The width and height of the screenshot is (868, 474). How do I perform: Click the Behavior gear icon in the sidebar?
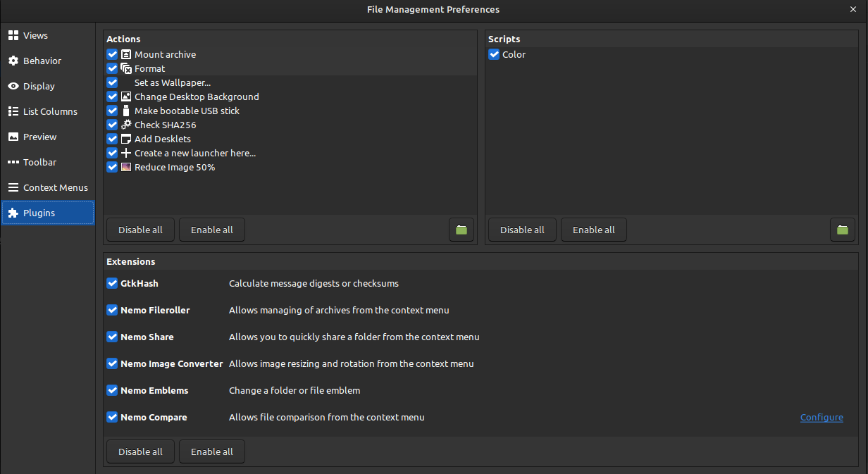(13, 61)
